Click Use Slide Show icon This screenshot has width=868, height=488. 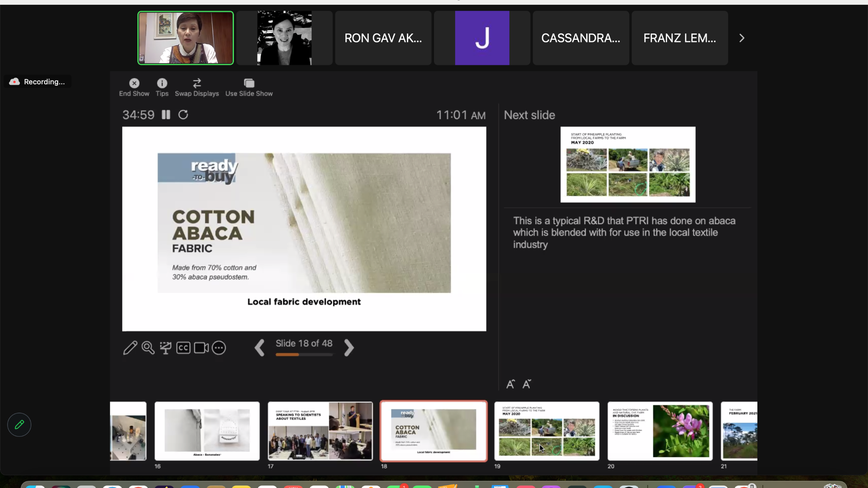point(249,83)
